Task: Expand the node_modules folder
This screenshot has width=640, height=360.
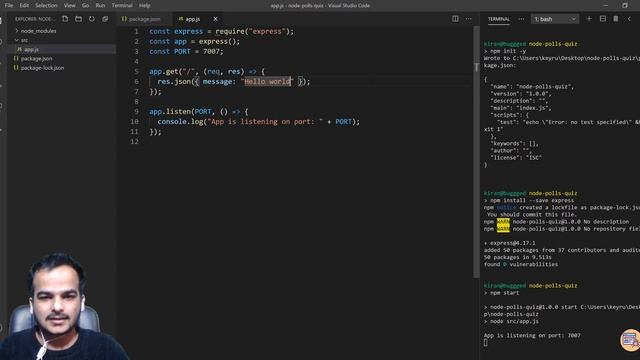Action: click(x=38, y=31)
